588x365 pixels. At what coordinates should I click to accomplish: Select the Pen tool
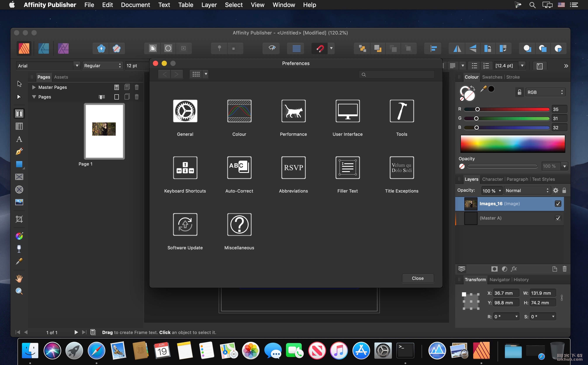coord(19,151)
